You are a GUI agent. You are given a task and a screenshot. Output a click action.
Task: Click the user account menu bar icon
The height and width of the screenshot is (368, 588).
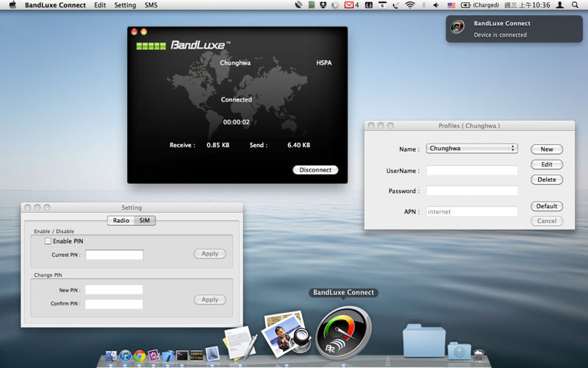tap(559, 5)
